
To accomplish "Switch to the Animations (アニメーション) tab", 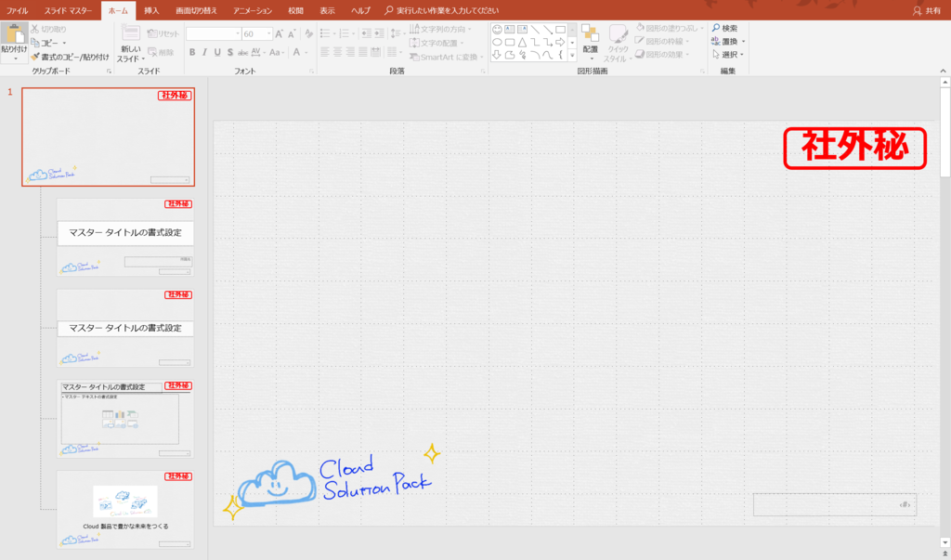I will 253,10.
